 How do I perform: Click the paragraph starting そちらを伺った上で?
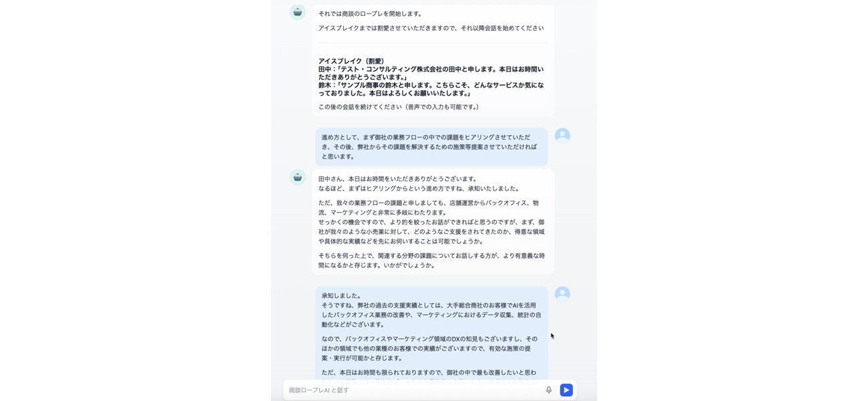pos(432,260)
